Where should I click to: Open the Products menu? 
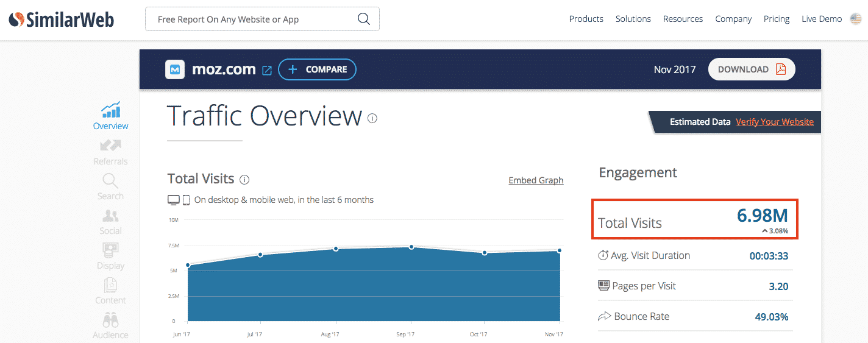[x=586, y=19]
